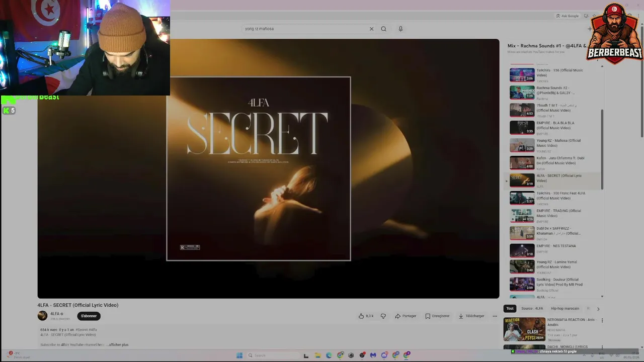
Task: Open the 4LFA channel avatar
Action: [x=42, y=315]
